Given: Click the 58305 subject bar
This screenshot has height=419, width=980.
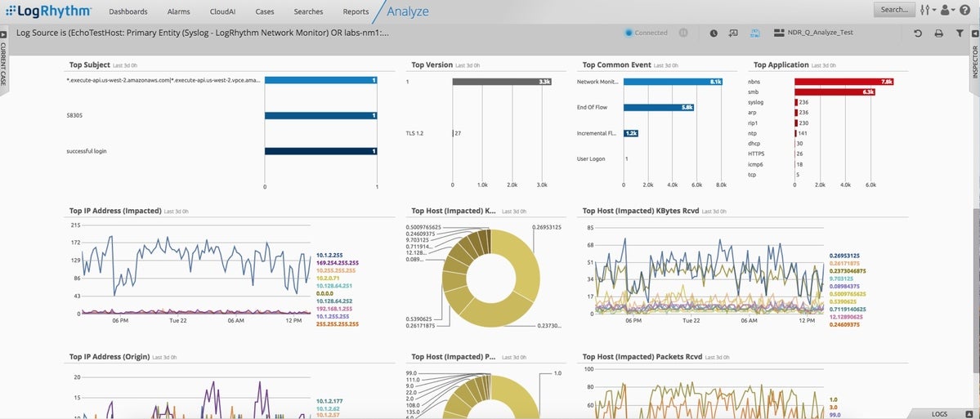Looking at the screenshot, I should (x=320, y=115).
